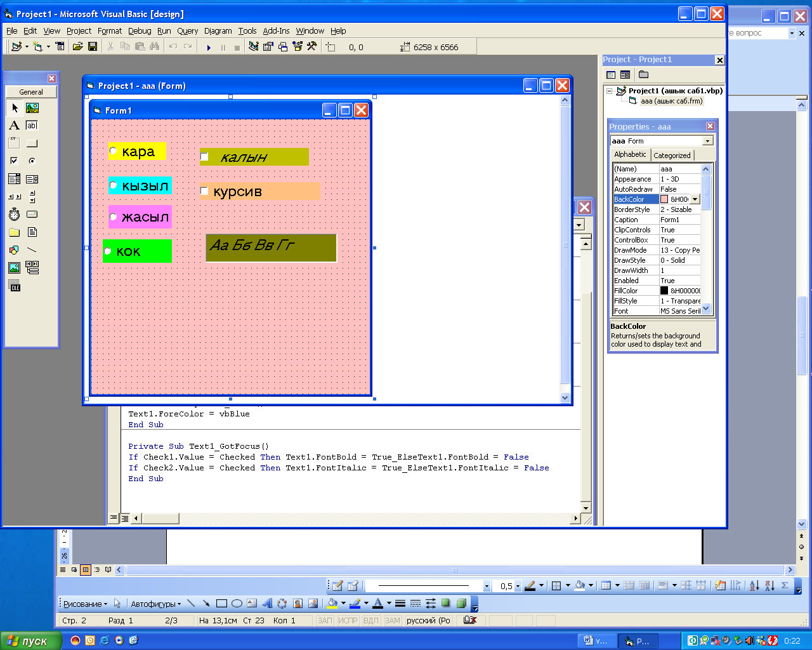Select the Image tool in toolbox
The height and width of the screenshot is (650, 812).
pos(15,268)
